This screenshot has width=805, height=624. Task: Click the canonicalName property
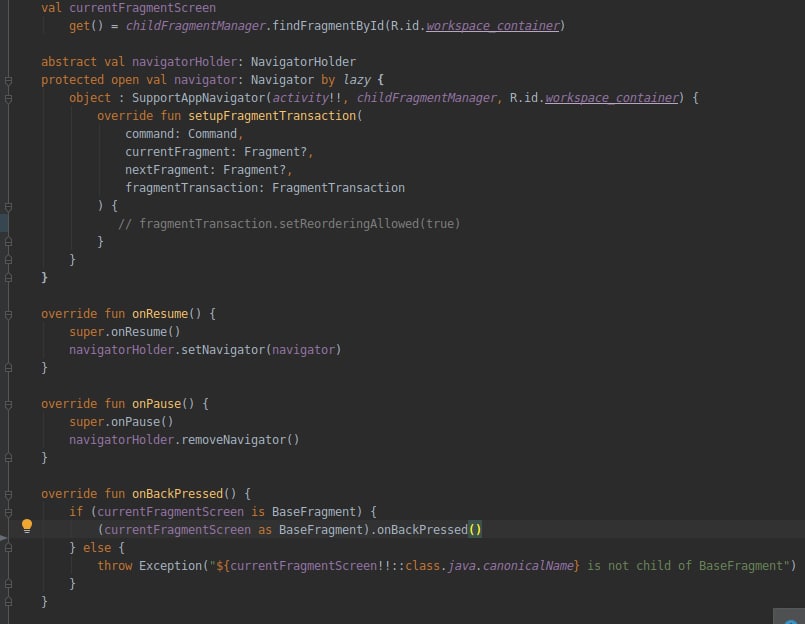click(528, 565)
